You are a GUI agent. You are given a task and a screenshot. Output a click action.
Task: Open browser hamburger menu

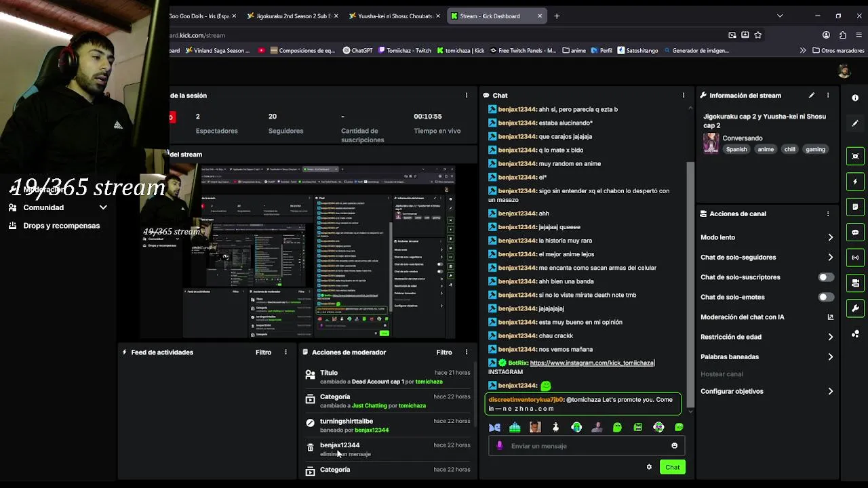pos(859,35)
